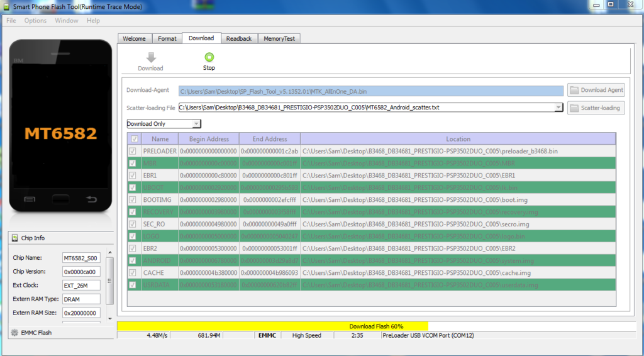Click the MT6582 phone image

point(60,126)
